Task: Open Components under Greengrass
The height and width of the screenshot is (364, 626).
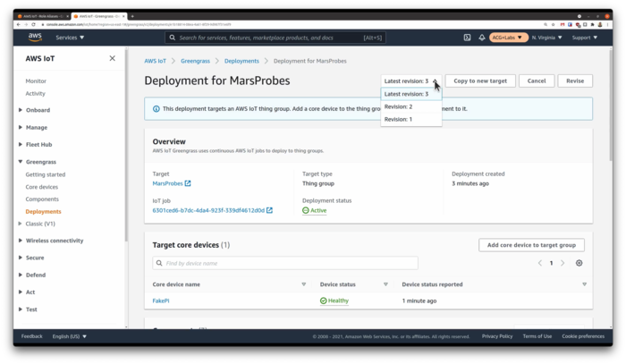Action: coord(42,199)
